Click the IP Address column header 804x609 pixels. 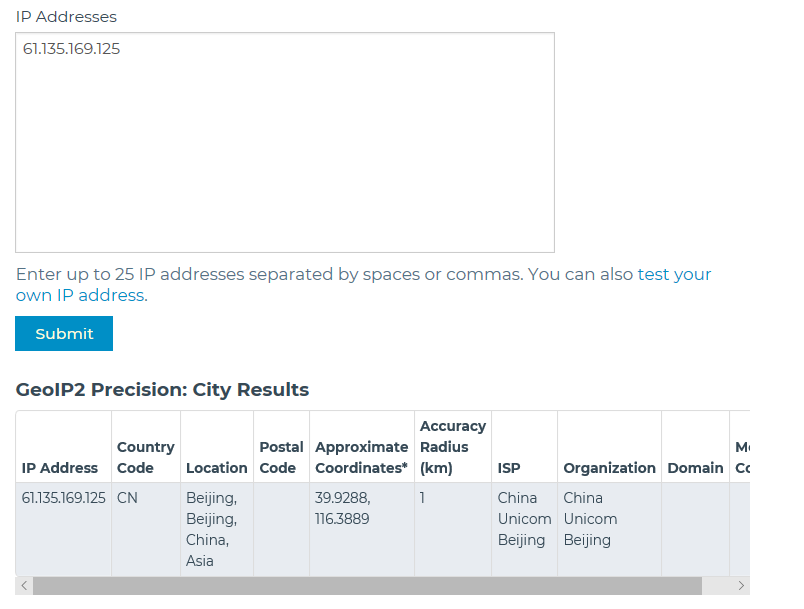pos(60,468)
